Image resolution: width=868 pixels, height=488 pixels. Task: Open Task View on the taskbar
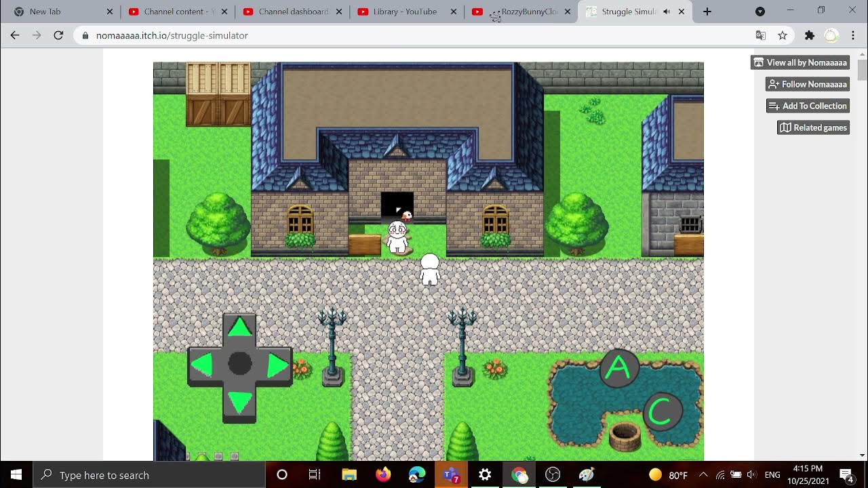[315, 474]
